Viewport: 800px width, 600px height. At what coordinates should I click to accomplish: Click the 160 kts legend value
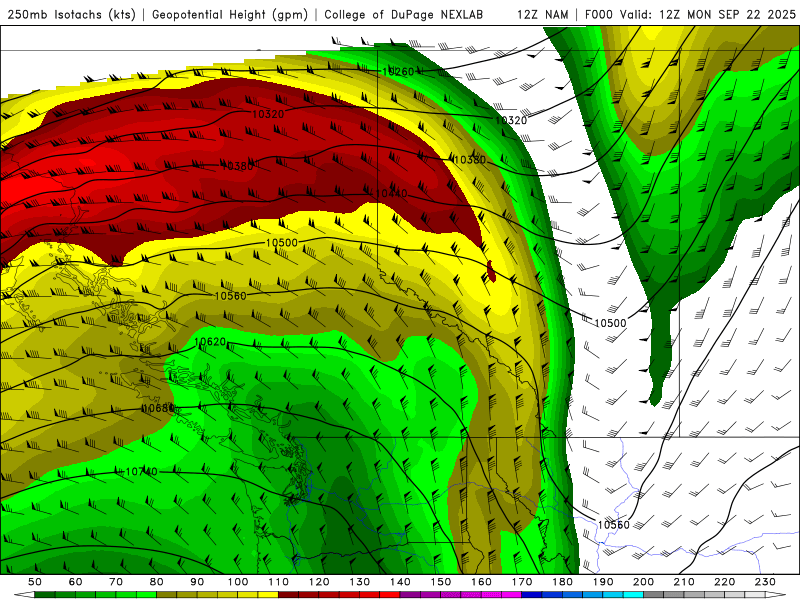tap(481, 582)
